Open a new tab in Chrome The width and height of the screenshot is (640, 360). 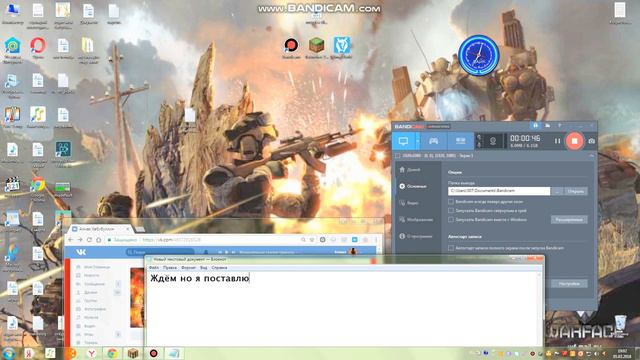(140, 229)
